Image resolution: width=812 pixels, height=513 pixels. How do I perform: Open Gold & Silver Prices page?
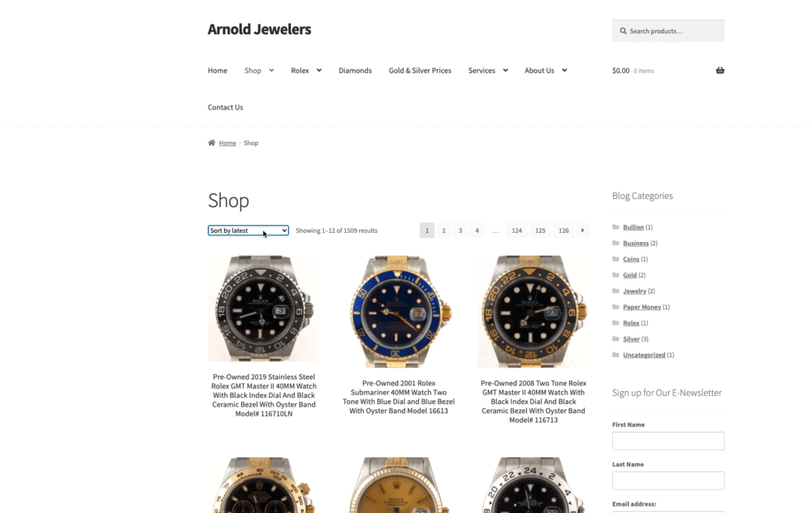420,71
